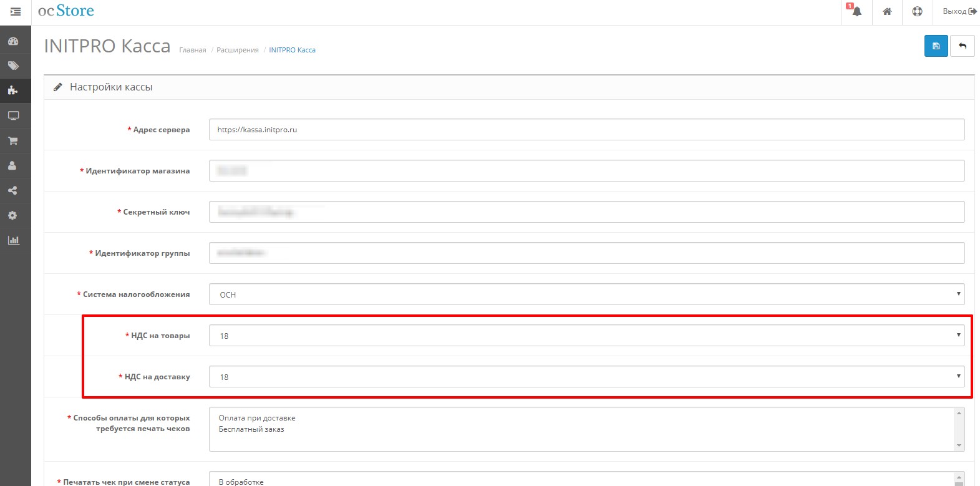Open the reports bar chart sidebar icon
980x486 pixels.
pos(13,240)
